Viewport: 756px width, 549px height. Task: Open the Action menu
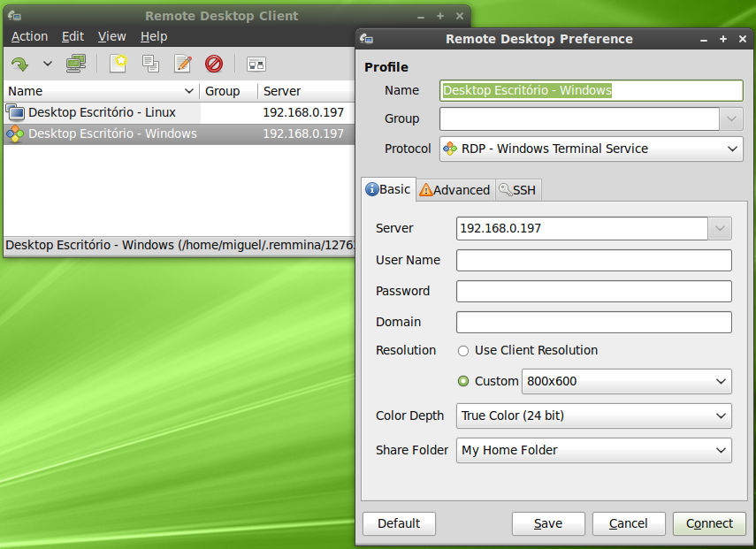pos(28,36)
